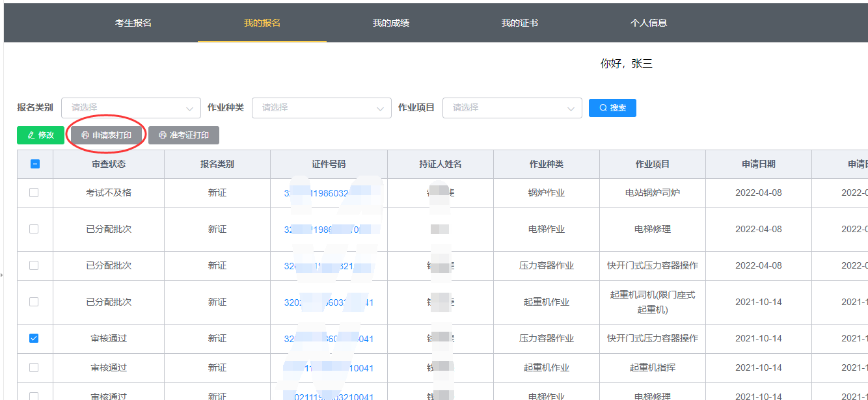Click the 你好，张三 greeting text
Screen dimensions: 868x400
pos(626,63)
